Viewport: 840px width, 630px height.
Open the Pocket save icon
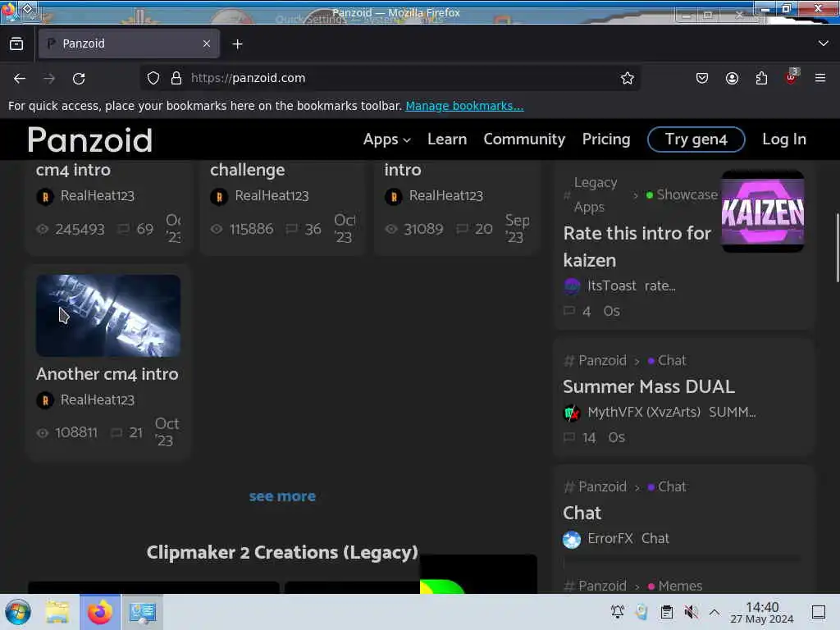pos(702,78)
